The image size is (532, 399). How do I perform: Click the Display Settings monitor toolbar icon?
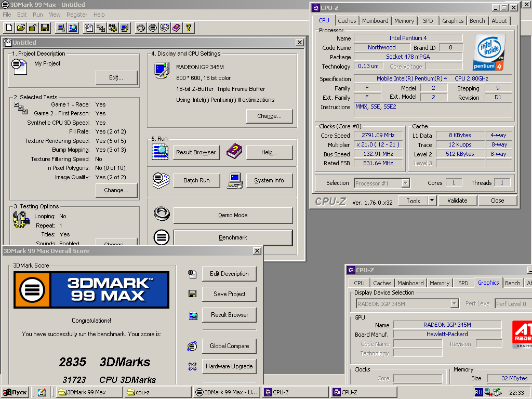pos(125,28)
